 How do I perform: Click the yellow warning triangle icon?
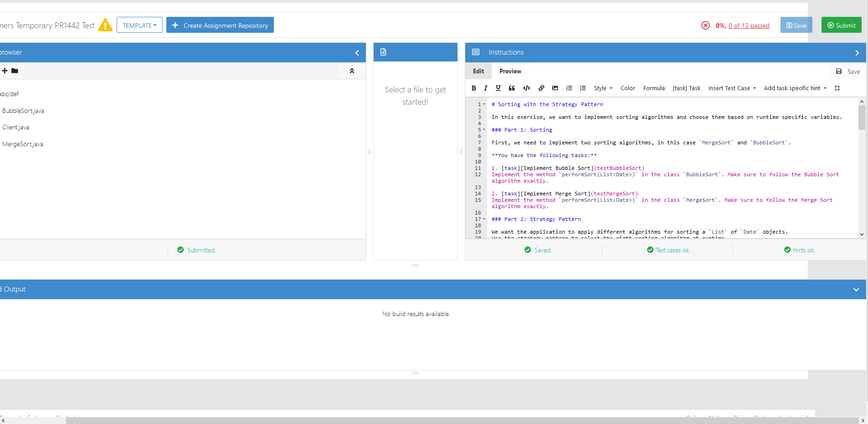[105, 25]
